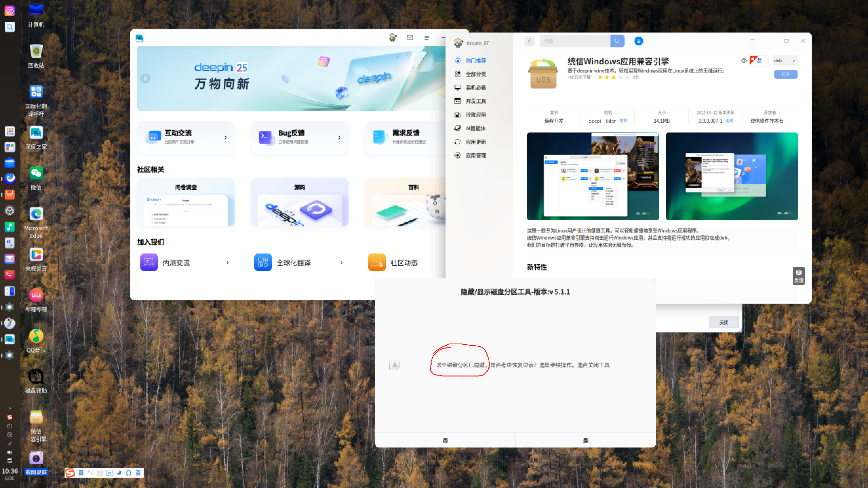Screen dimensions: 868x488
Task: Open the 深度之家 window hamburger menu
Action: pos(427,38)
